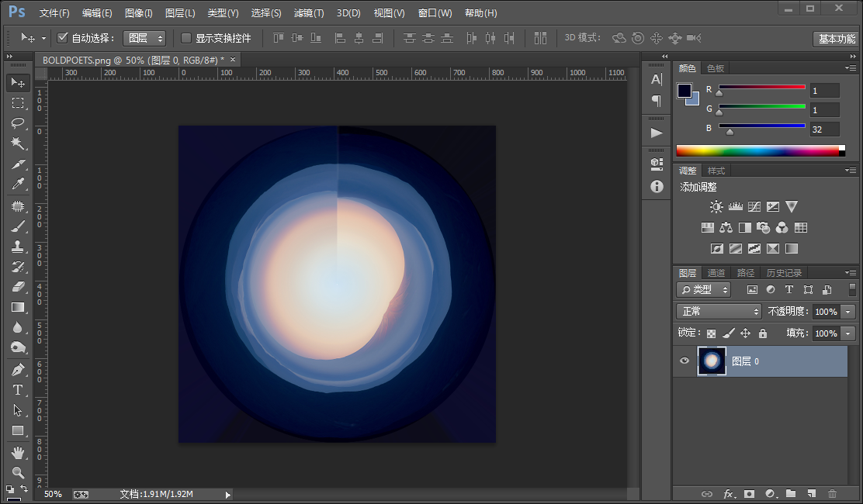
Task: Open opacity (不透明度) dropdown arrow
Action: click(x=848, y=312)
